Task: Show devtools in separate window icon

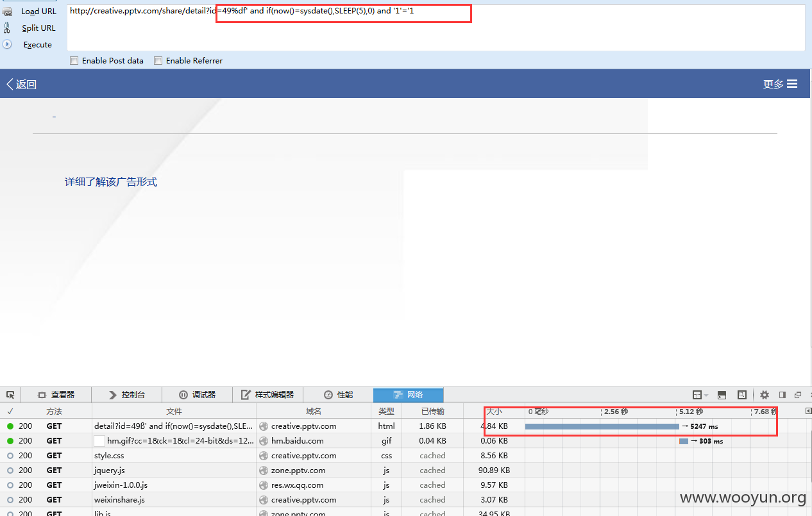Action: pos(798,395)
